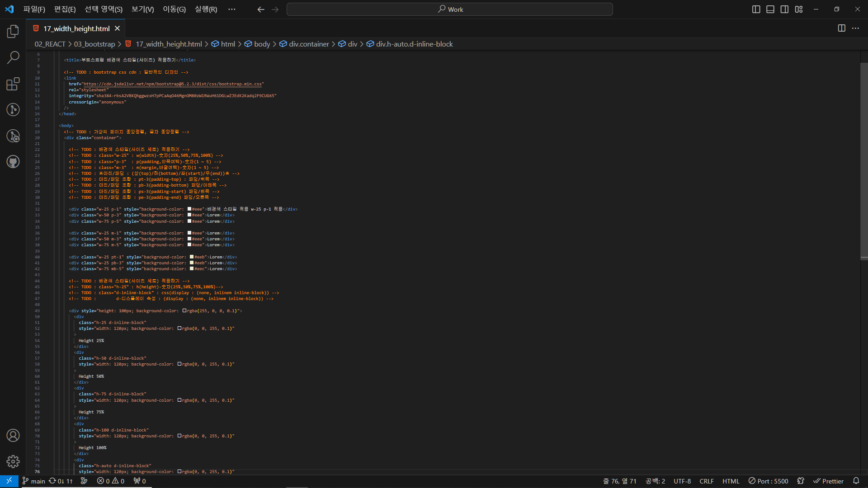This screenshot has width=868, height=488.
Task: Toggle the secondary side bar layout
Action: pyautogui.click(x=784, y=9)
